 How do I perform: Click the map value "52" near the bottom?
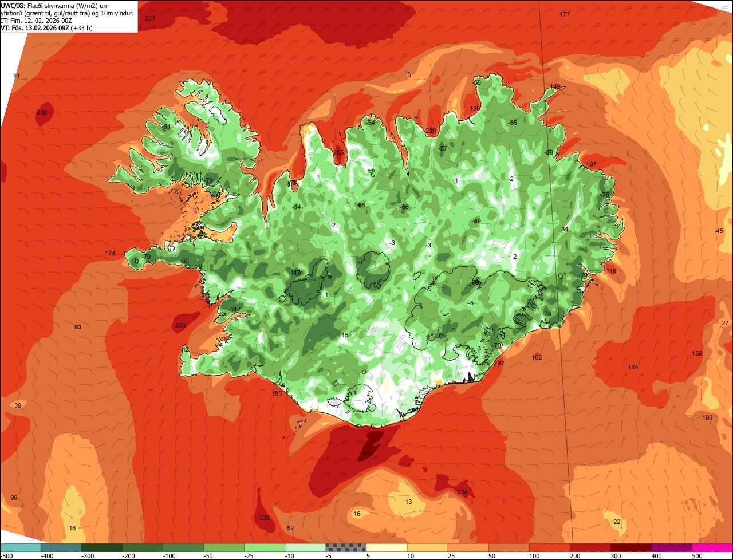tap(290, 528)
